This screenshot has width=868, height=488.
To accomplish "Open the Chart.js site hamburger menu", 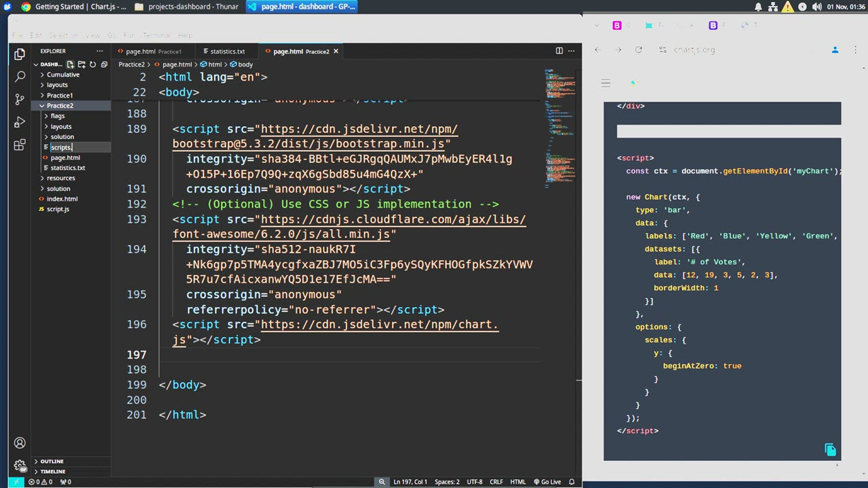I will (606, 83).
